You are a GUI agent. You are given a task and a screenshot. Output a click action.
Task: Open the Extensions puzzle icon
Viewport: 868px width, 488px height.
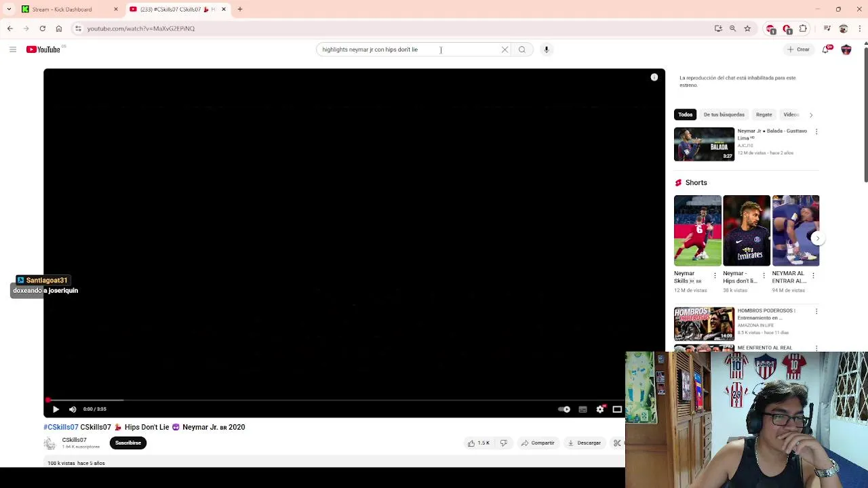(804, 28)
